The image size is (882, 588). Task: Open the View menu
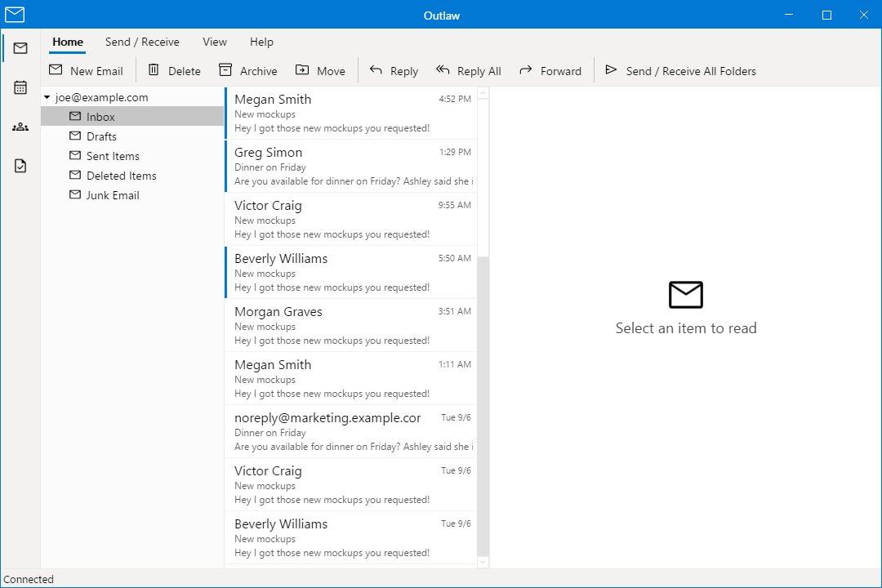tap(214, 42)
